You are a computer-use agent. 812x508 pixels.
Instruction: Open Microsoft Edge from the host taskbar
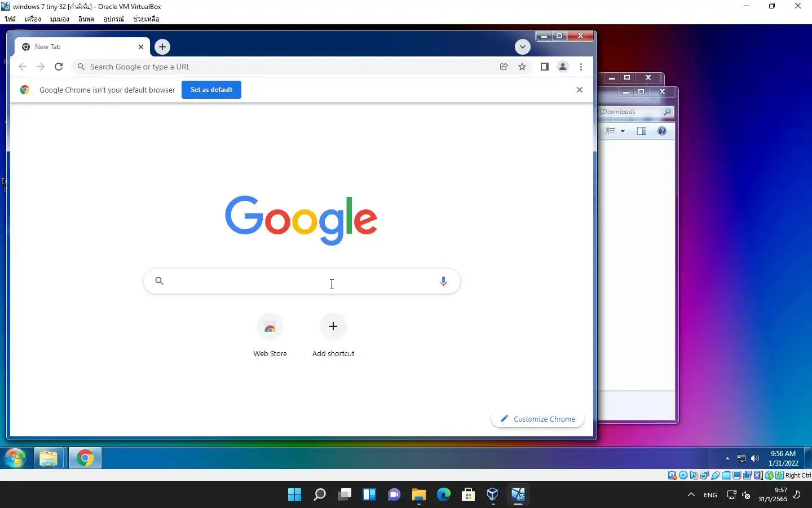pos(444,495)
